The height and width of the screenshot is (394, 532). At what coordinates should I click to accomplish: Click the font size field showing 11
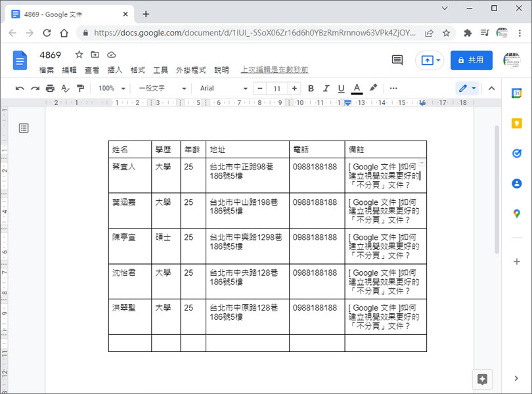point(277,89)
